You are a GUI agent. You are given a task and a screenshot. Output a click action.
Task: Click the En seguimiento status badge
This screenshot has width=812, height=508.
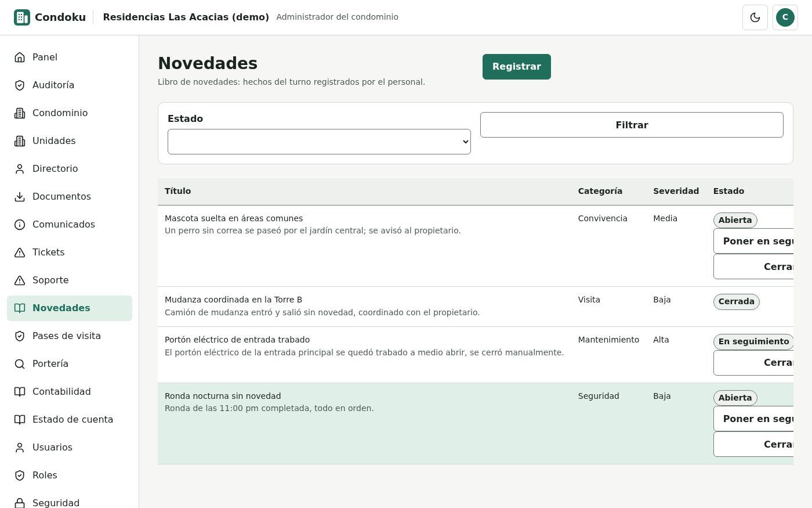click(x=753, y=341)
